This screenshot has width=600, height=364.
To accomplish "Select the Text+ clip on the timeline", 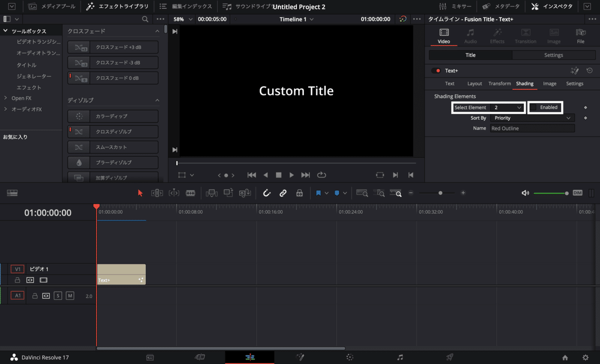I will pyautogui.click(x=121, y=274).
